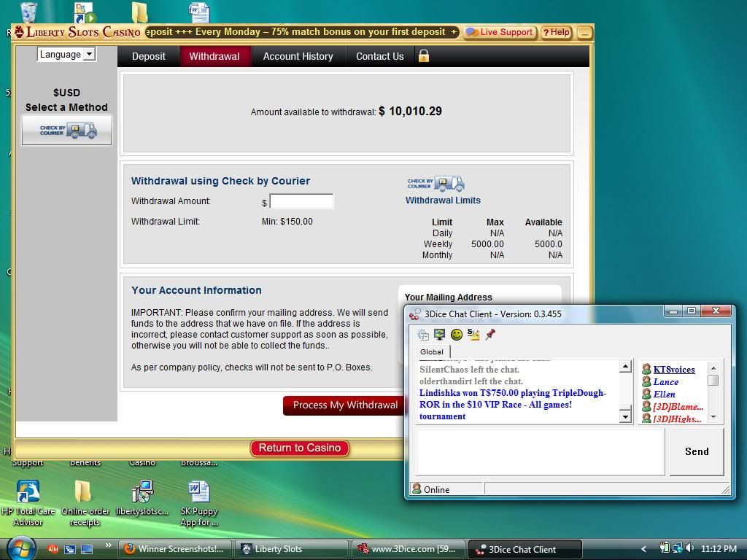Click the Liberty Slots Casino flame logo

click(19, 32)
